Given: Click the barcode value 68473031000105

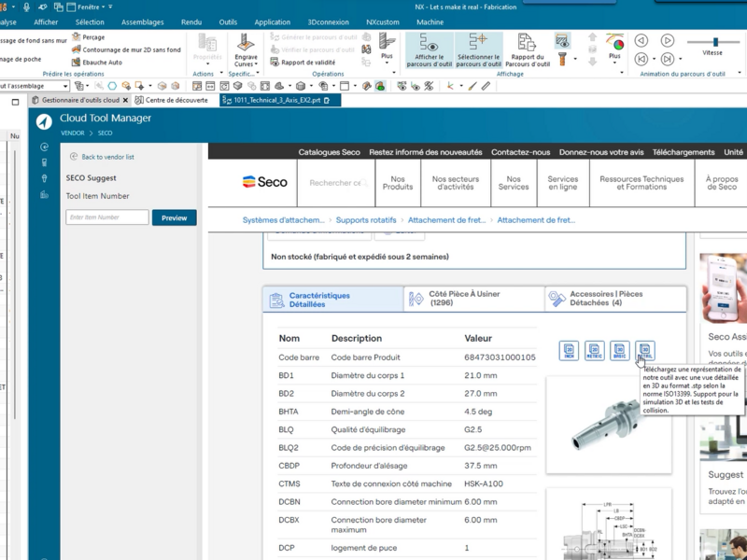Looking at the screenshot, I should 500,357.
